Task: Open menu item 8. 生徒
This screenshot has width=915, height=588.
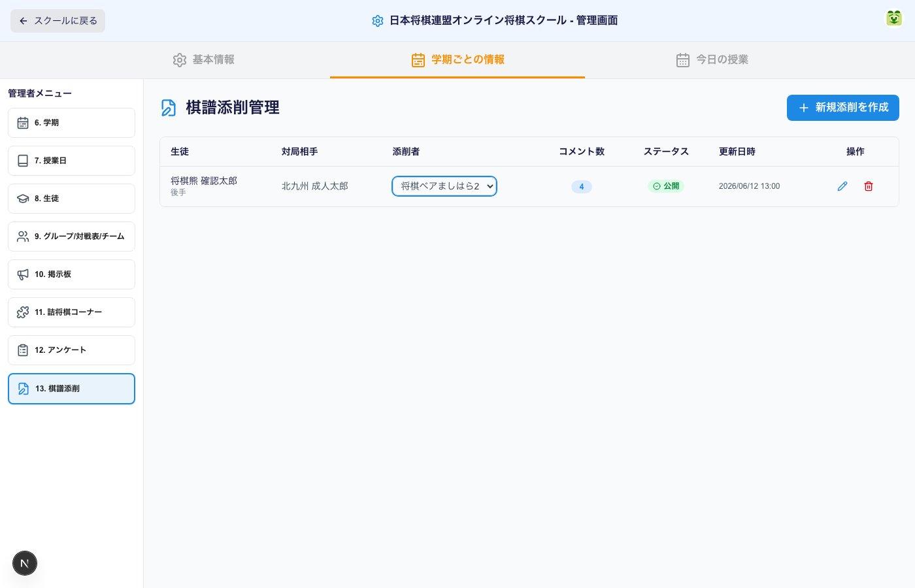Action: pyautogui.click(x=71, y=199)
